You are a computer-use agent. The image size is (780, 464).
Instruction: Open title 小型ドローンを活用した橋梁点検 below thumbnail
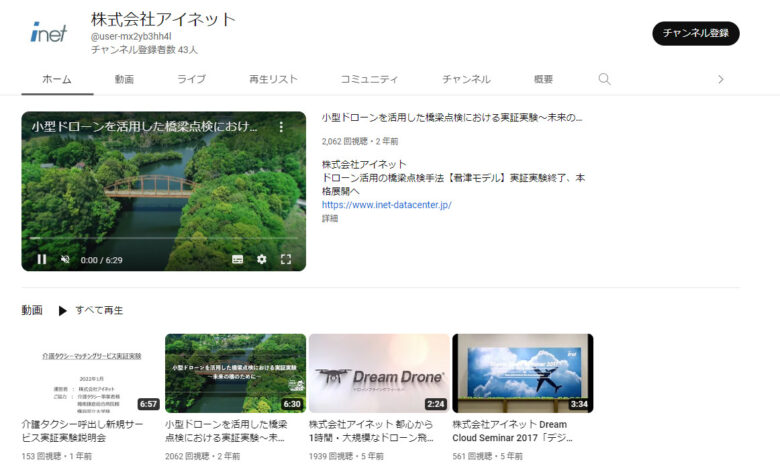point(226,431)
